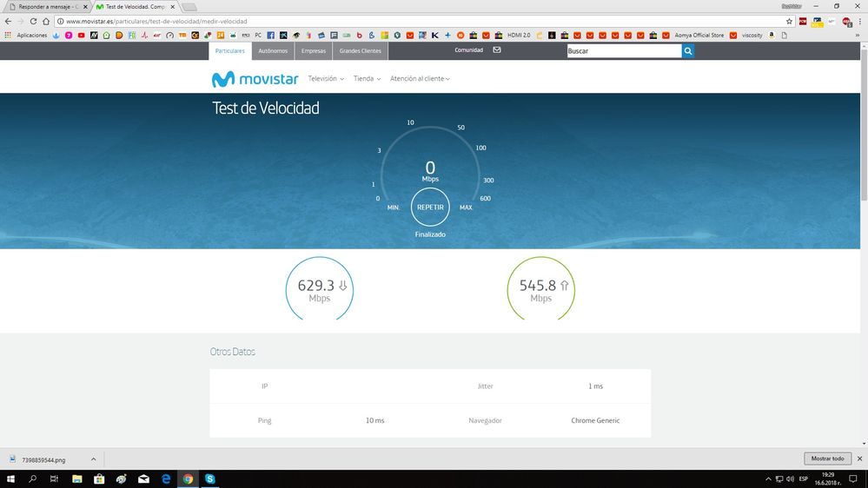Screen dimensions: 868x488
Task: Click the Buscar search field
Action: click(623, 51)
